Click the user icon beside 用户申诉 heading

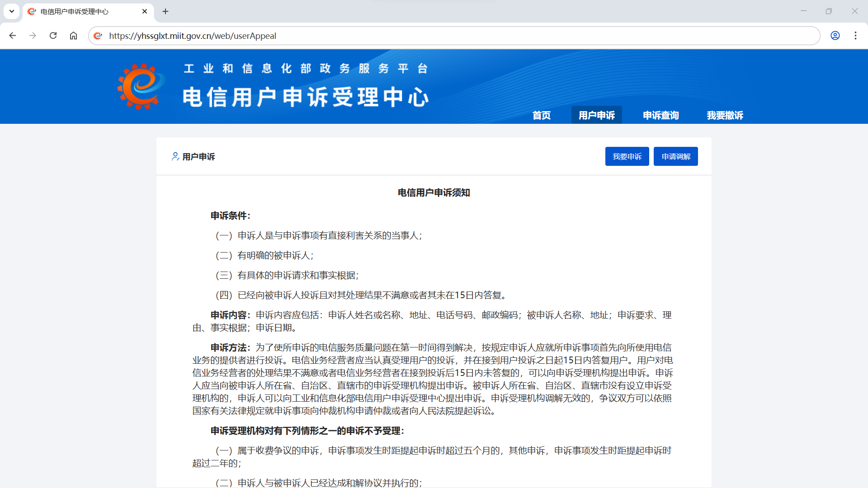click(175, 156)
